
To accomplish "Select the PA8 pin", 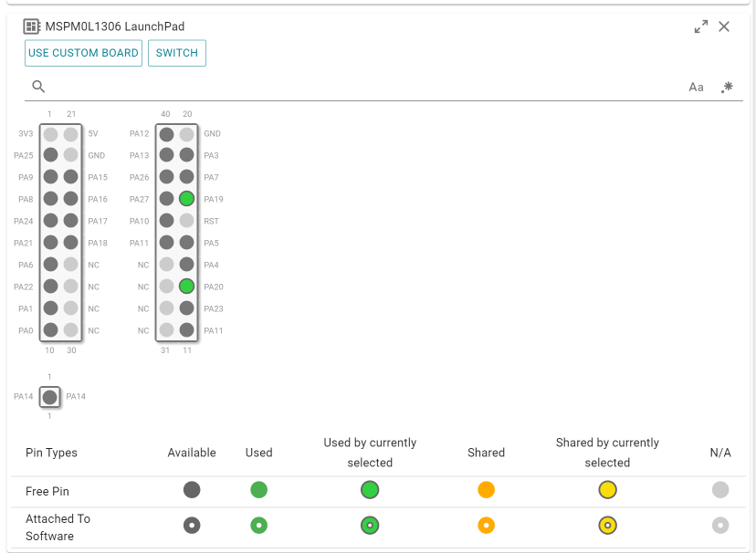I will pyautogui.click(x=50, y=198).
